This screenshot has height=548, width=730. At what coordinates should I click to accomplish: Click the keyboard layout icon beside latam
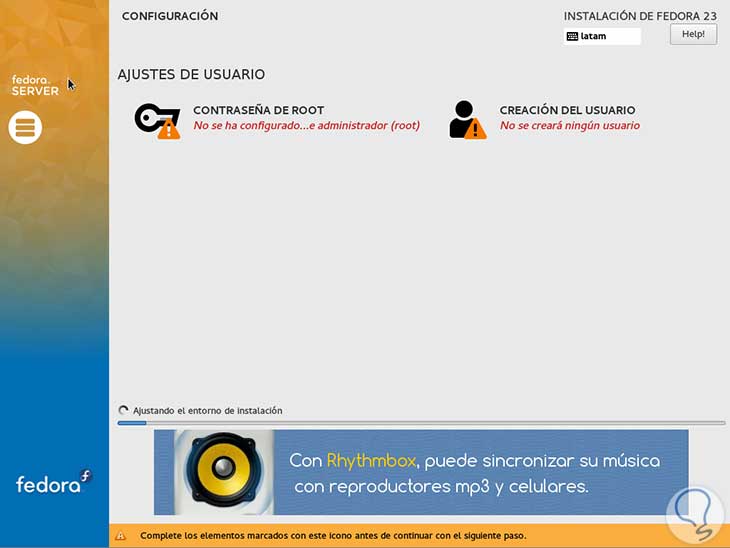[572, 36]
